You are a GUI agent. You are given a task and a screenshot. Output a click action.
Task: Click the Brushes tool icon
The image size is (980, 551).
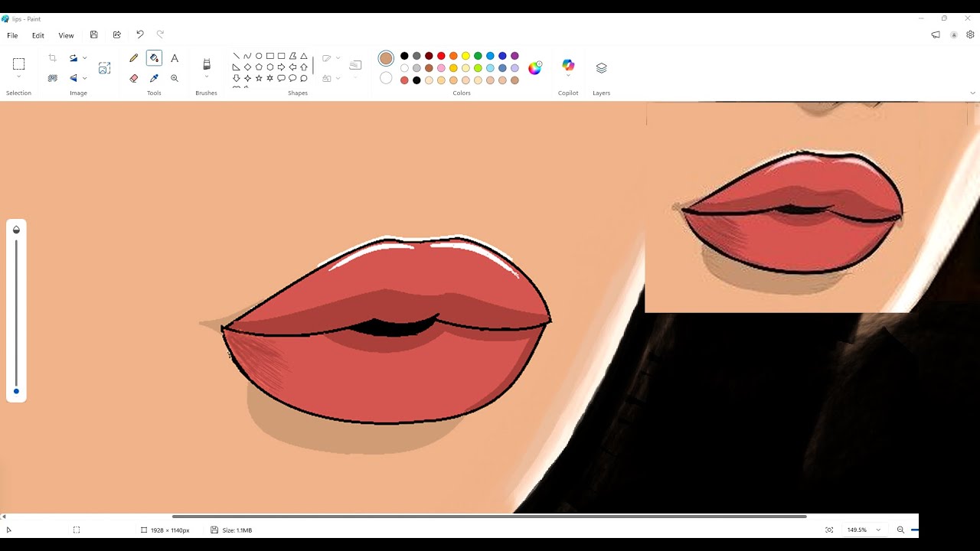[206, 64]
